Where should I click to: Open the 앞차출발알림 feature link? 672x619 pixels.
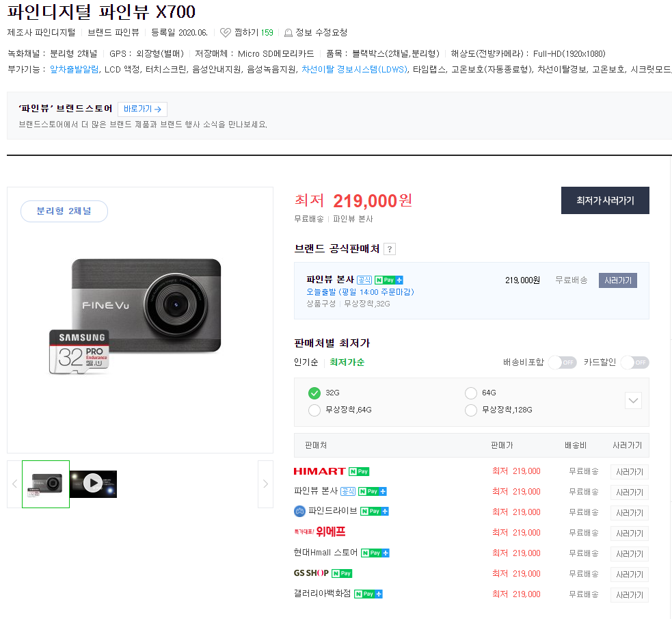point(74,70)
